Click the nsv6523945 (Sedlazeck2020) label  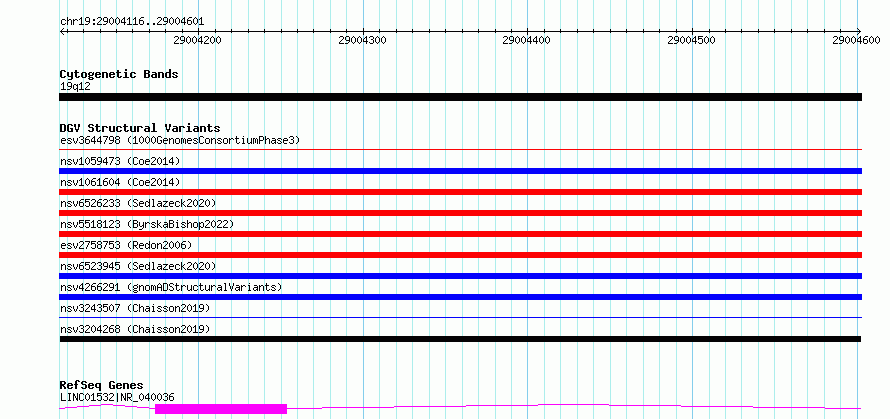(138, 266)
